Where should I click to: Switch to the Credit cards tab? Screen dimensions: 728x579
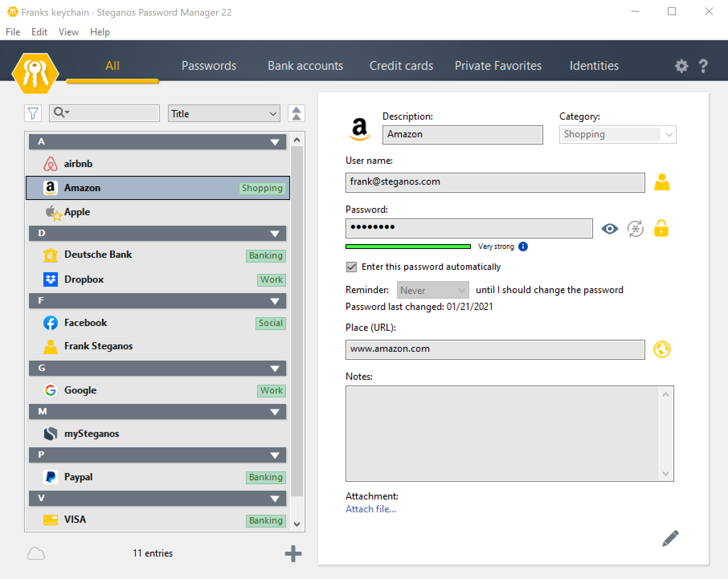click(x=401, y=66)
